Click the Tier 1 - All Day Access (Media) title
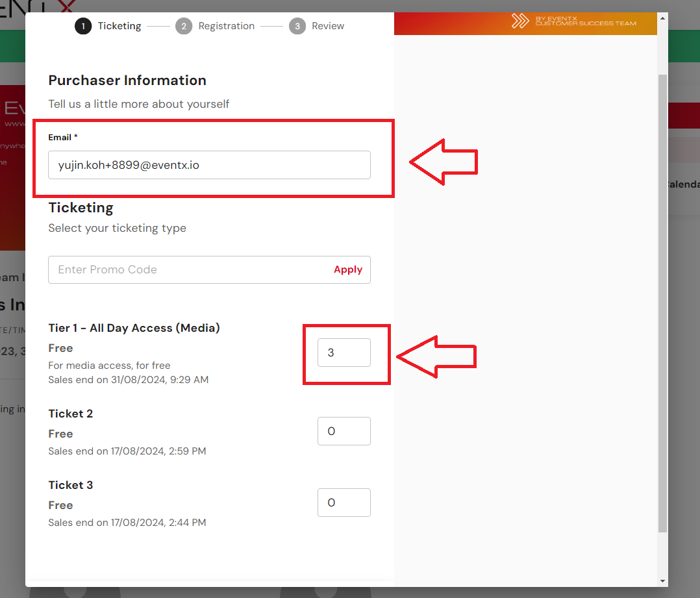 point(134,328)
